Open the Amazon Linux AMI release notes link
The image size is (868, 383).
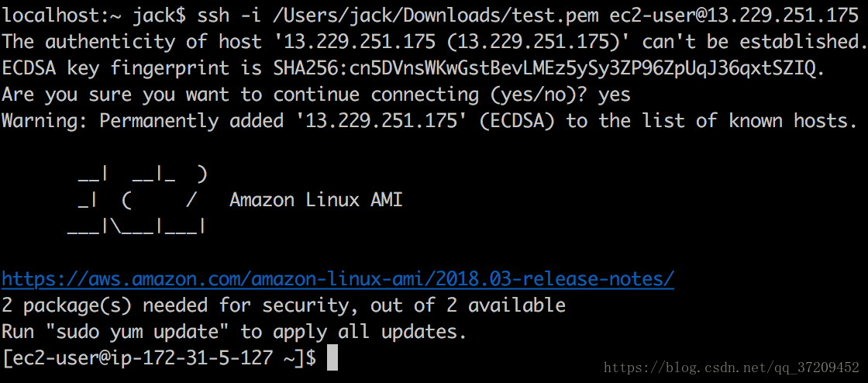338,279
